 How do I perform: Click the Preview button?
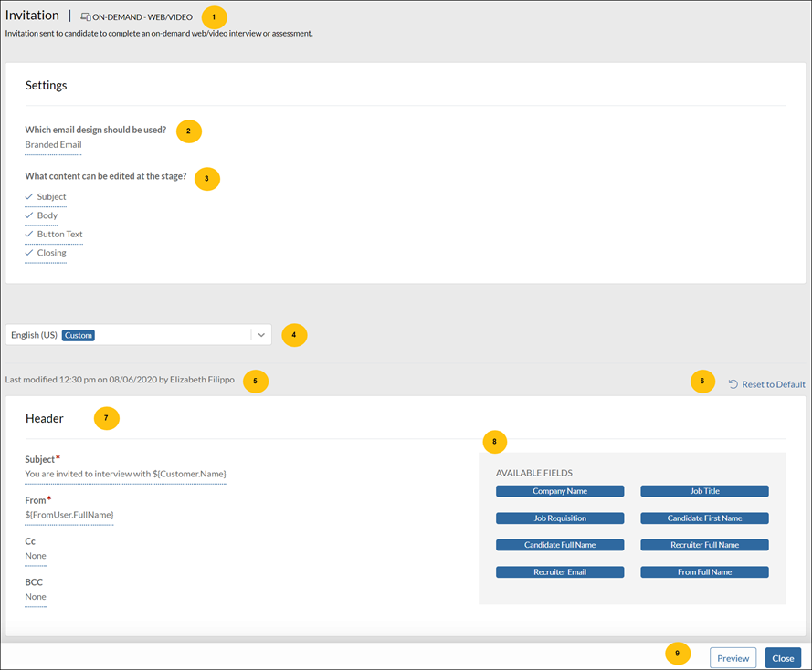click(x=733, y=658)
